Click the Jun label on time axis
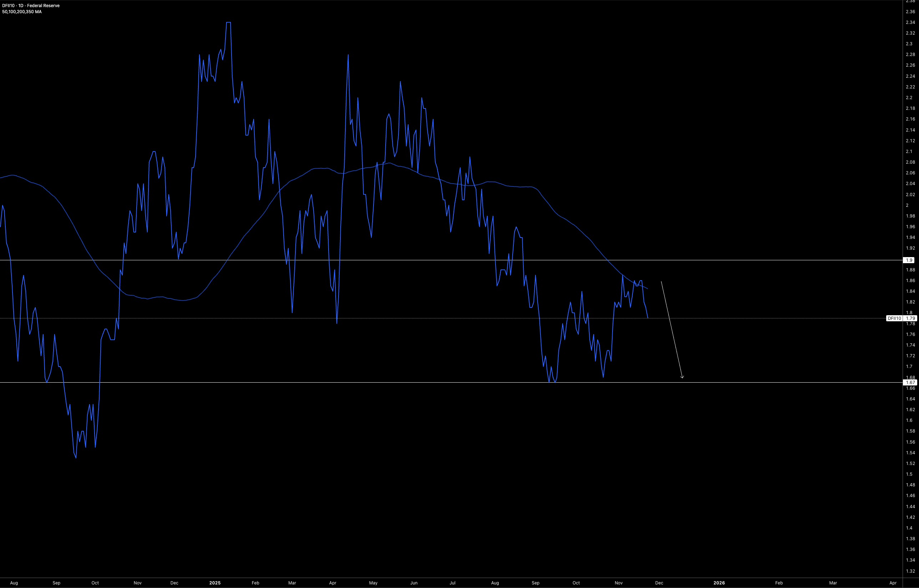Screen dimensions: 919x588 414,583
